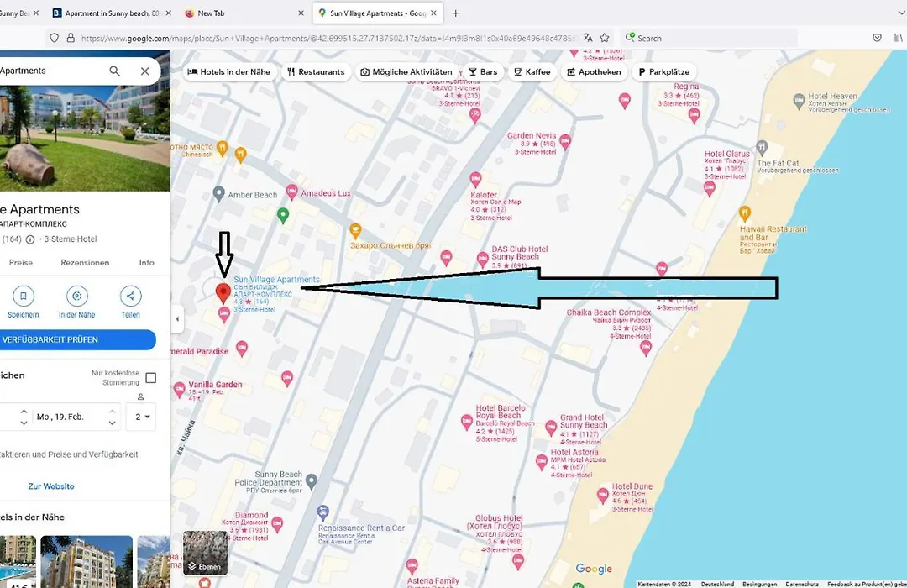Select the Apotheken filter chip
This screenshot has width=907, height=588.
pyautogui.click(x=594, y=71)
